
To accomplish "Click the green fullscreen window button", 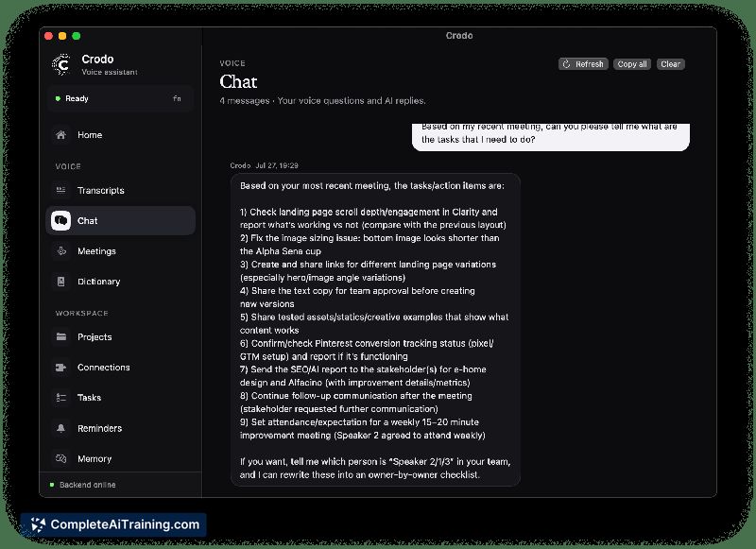I will 77,36.
